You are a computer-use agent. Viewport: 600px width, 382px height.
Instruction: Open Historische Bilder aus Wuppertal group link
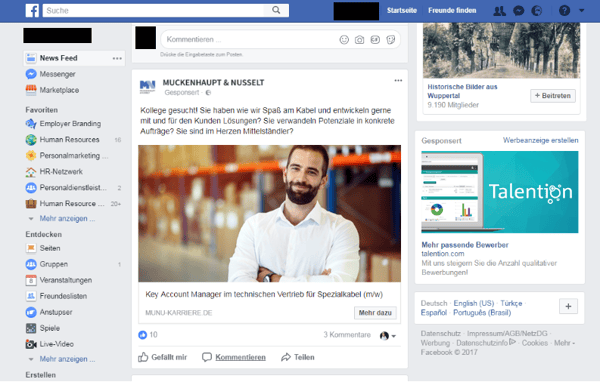pyautogui.click(x=462, y=91)
